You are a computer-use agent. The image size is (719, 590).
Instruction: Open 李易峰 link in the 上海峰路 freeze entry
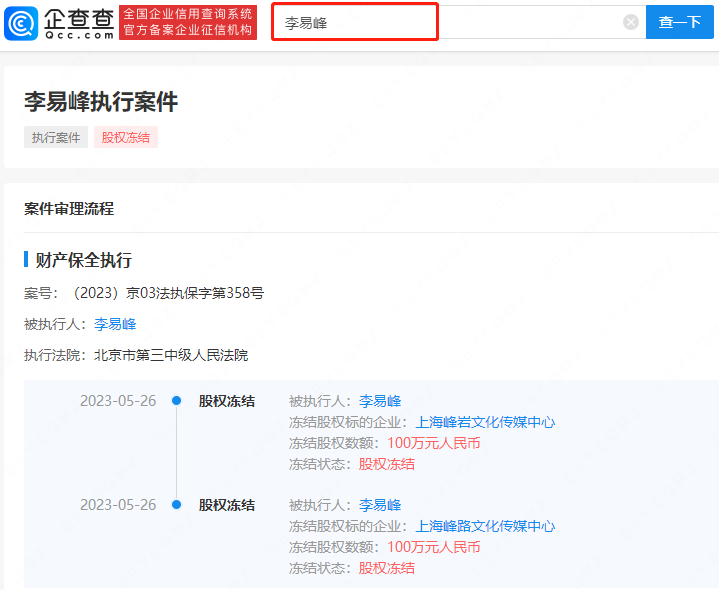click(380, 505)
